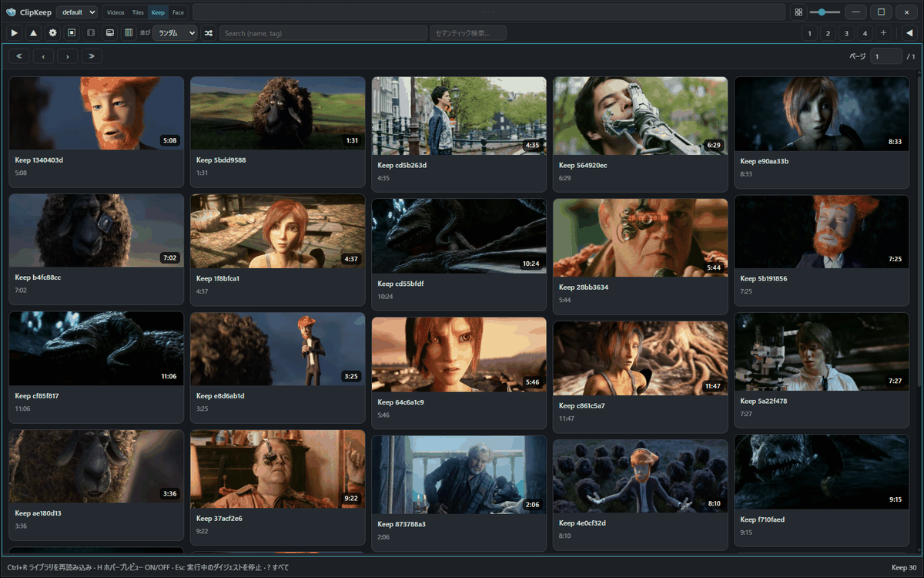Select preset button 4
924x578 pixels.
[865, 33]
